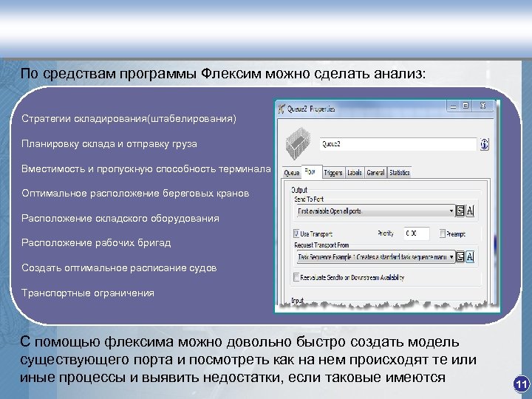Click "Вместимость и пропускную способность терминала"
Image resolution: width=532 pixels, height=399 pixels.
(x=146, y=168)
